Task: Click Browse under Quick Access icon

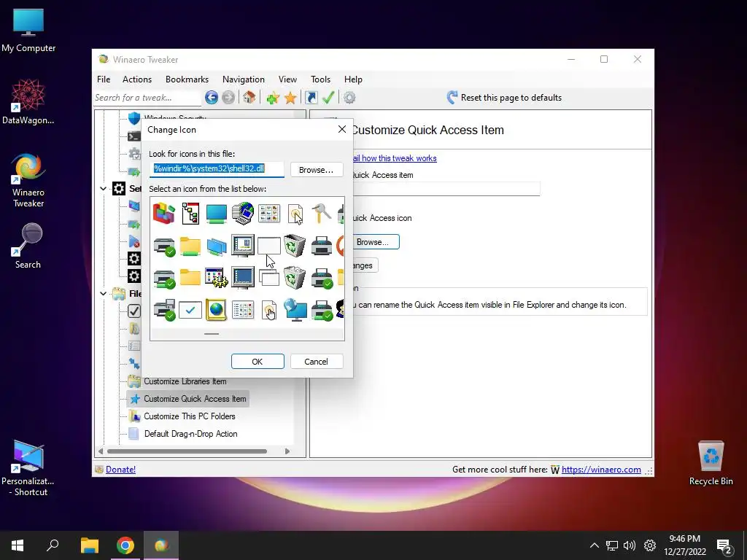Action: coord(374,242)
